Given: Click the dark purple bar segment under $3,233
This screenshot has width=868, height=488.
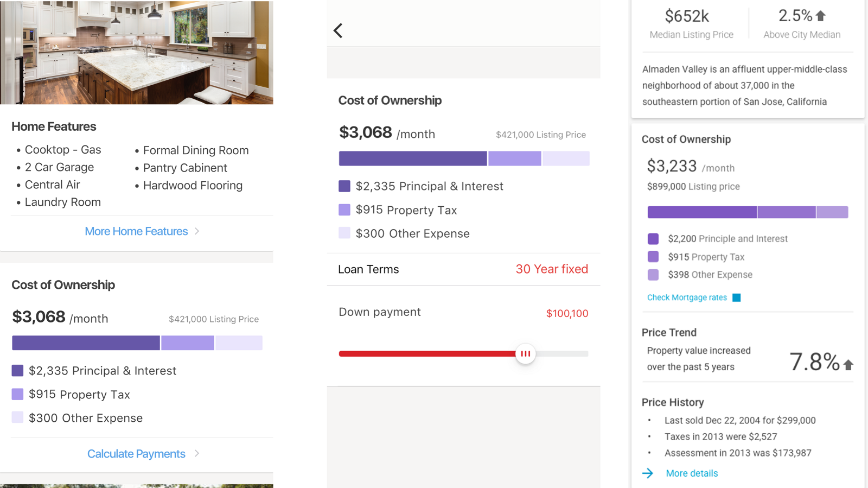Looking at the screenshot, I should click(x=702, y=212).
